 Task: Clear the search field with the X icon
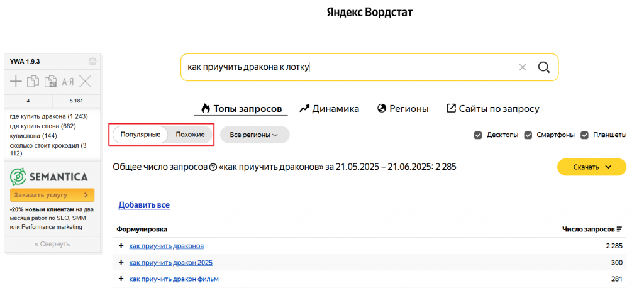pyautogui.click(x=523, y=67)
